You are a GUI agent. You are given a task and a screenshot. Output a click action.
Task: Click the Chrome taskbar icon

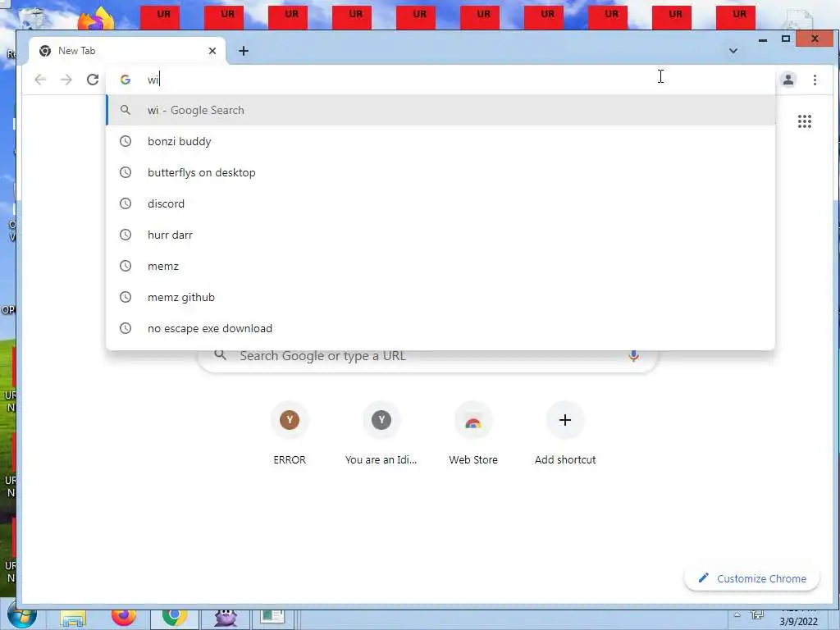point(174,618)
